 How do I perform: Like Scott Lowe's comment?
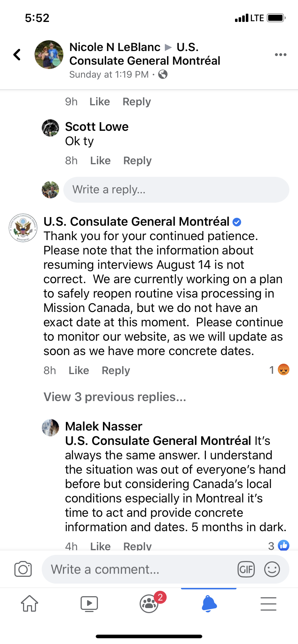(100, 161)
